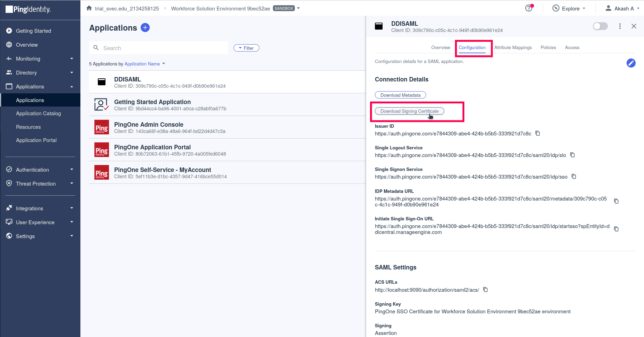Select the DDISAML application row name
The image size is (644, 337).
(x=127, y=79)
